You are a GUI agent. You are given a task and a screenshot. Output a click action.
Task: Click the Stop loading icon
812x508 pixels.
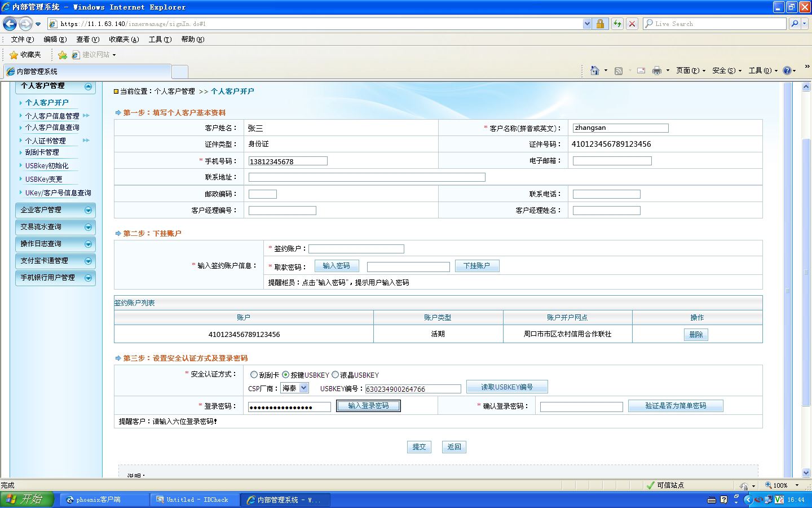coord(632,24)
